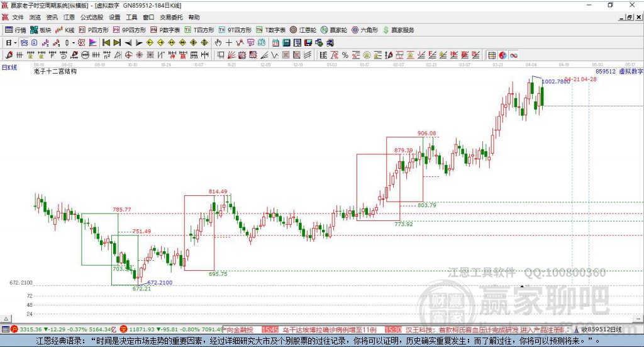The width and height of the screenshot is (644, 347).
Task: Click the 牛向金融投 ticker headline
Action: (238, 330)
